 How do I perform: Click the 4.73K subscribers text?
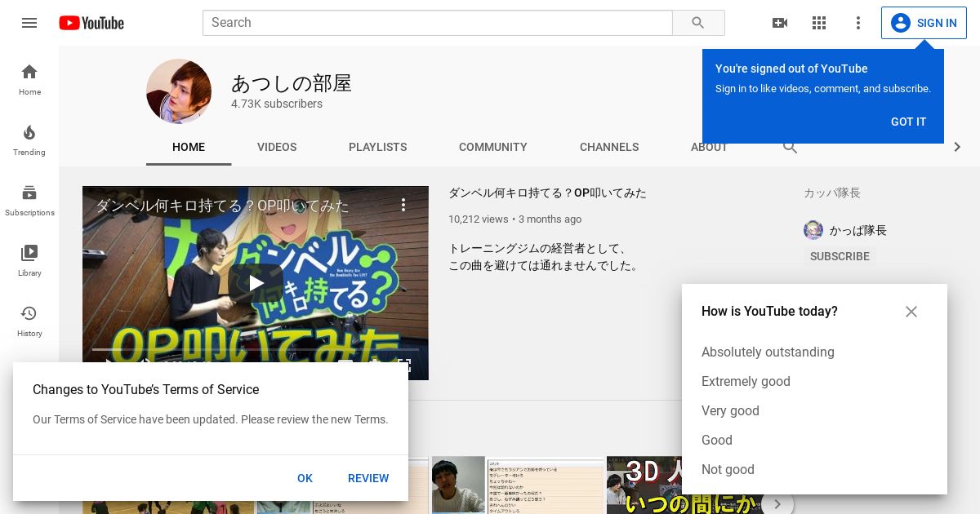277,104
